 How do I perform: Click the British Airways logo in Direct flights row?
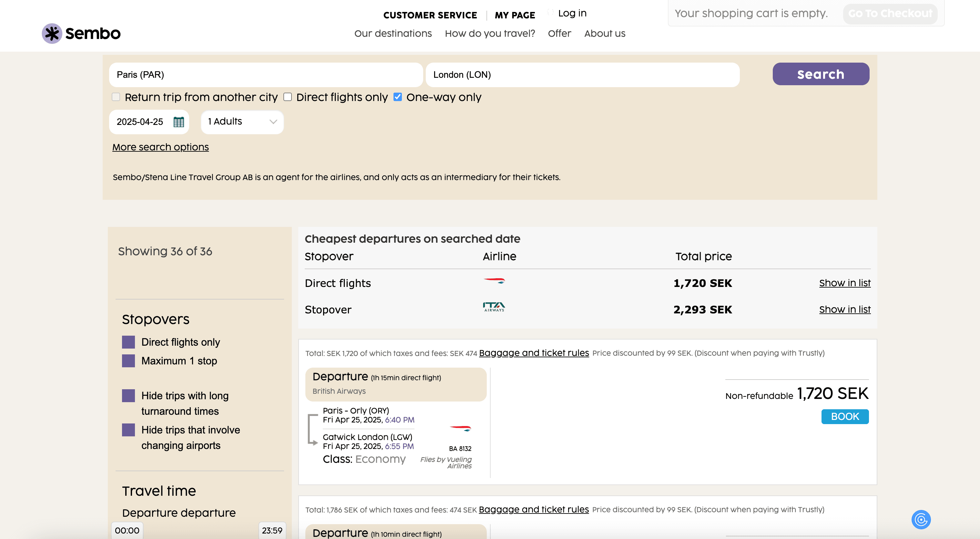(x=494, y=281)
